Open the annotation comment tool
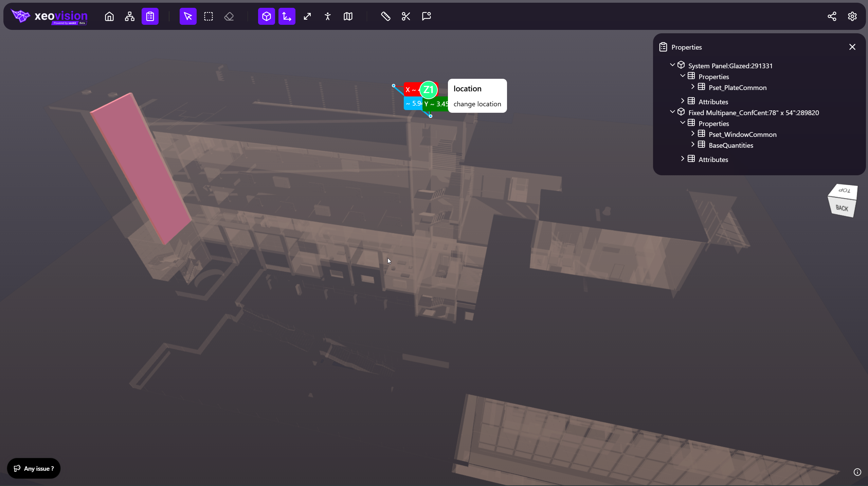Image resolution: width=868 pixels, height=486 pixels. point(426,16)
